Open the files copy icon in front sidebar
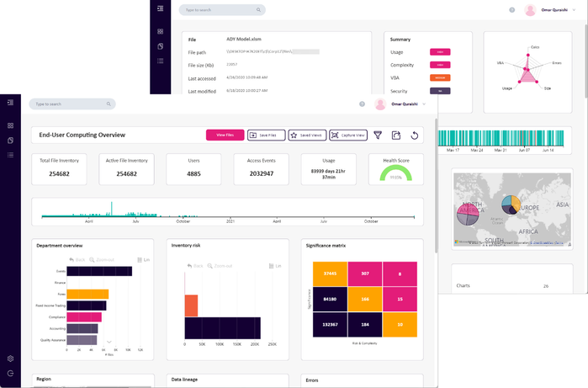Viewport: 588px width, 388px height. pyautogui.click(x=10, y=141)
